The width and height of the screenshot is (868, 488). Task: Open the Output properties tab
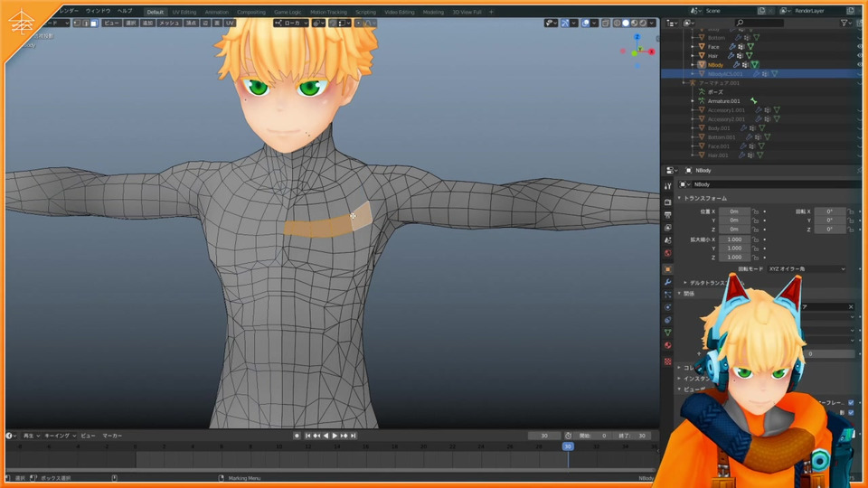click(x=667, y=215)
